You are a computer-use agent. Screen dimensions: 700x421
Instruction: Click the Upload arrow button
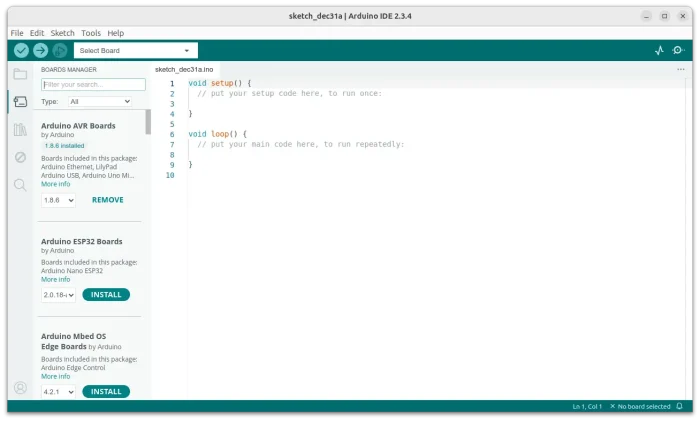40,50
